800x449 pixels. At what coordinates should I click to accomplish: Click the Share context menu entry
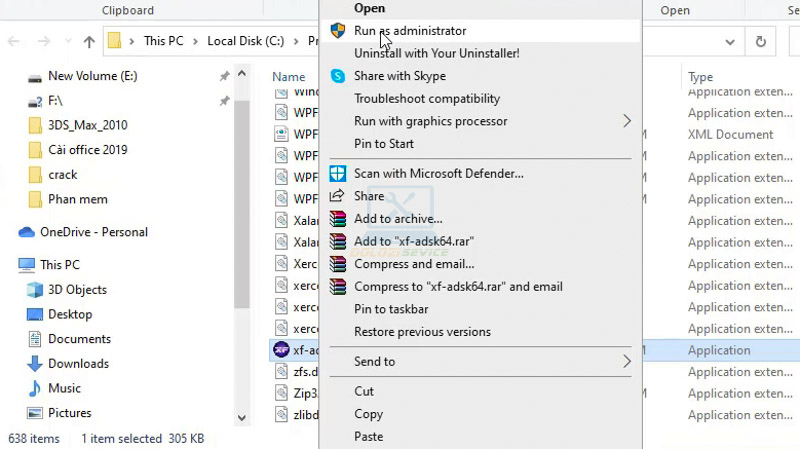480,196
